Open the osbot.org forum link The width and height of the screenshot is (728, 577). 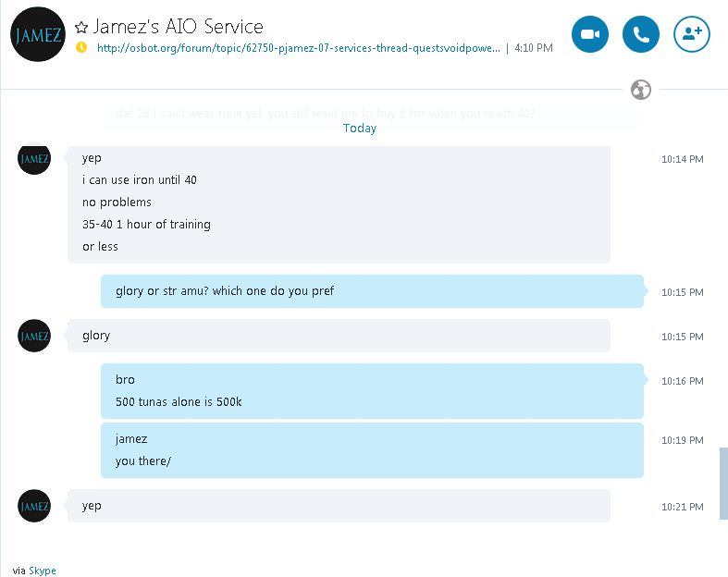[298, 47]
